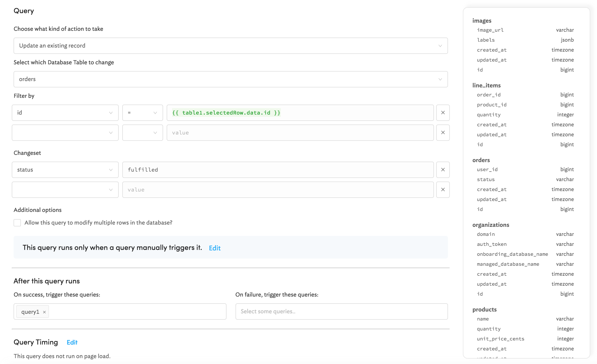Click Edit link beside Query Timing
Image resolution: width=597 pixels, height=364 pixels.
click(x=72, y=342)
